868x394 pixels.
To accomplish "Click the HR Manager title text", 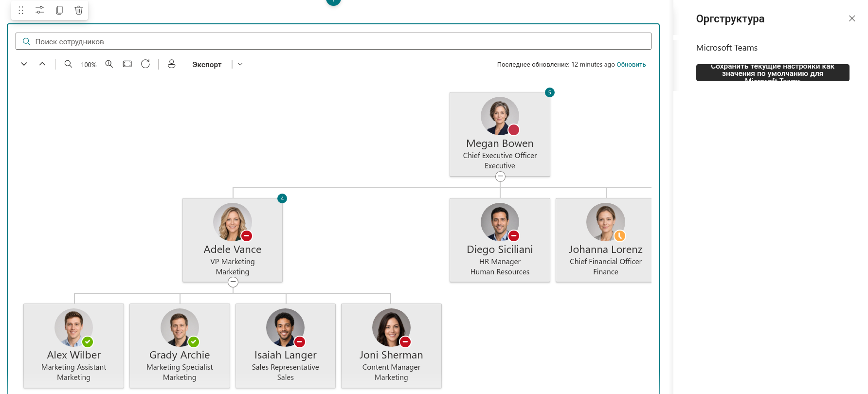I will click(500, 262).
